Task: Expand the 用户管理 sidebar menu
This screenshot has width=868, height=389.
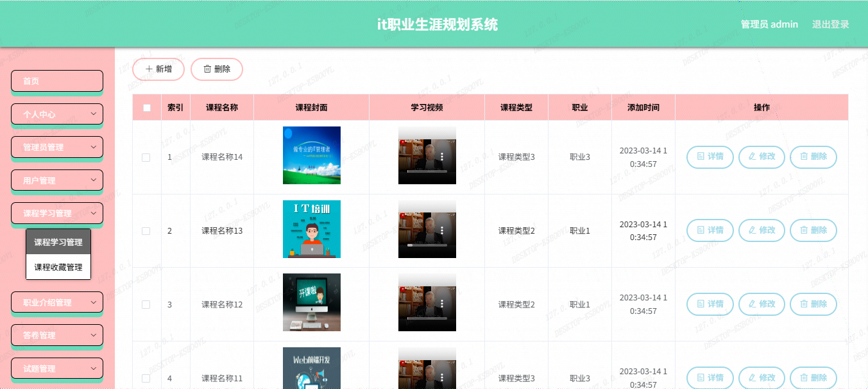Action: (x=57, y=180)
